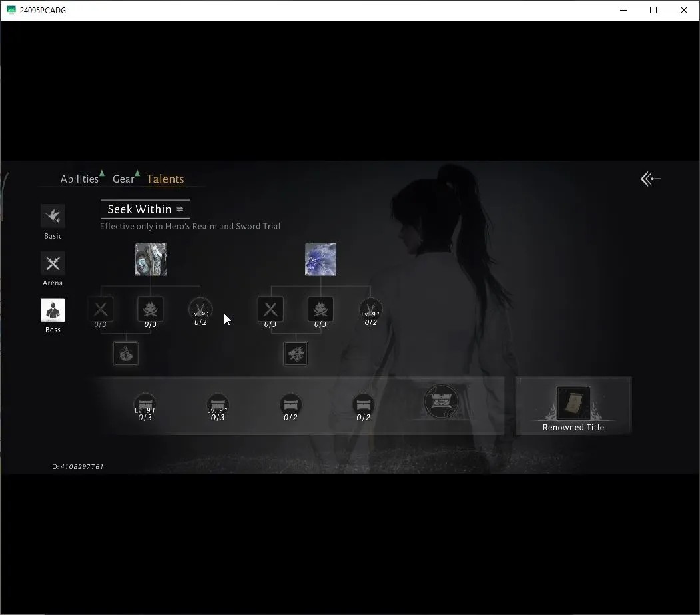Select the left boss portrait thumbnail

click(151, 259)
